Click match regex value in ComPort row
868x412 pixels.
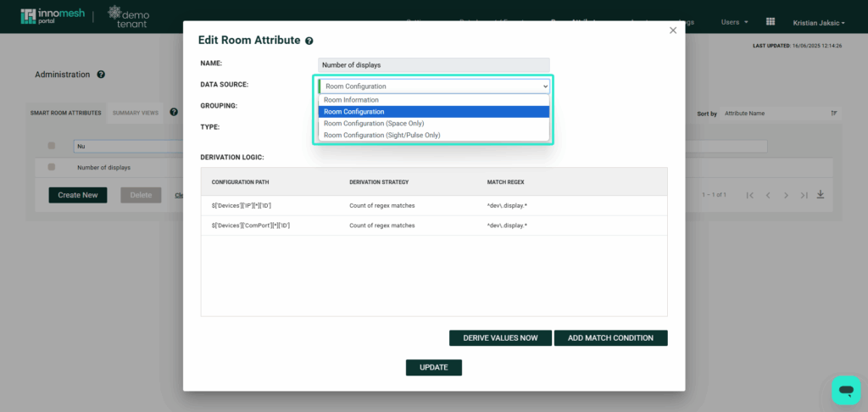coord(507,225)
